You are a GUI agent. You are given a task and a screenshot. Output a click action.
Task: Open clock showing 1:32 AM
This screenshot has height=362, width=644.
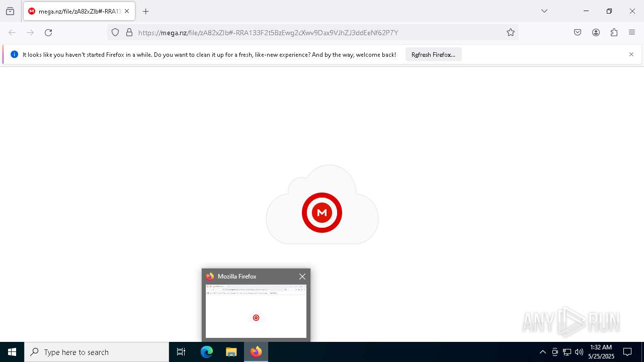coord(601,352)
